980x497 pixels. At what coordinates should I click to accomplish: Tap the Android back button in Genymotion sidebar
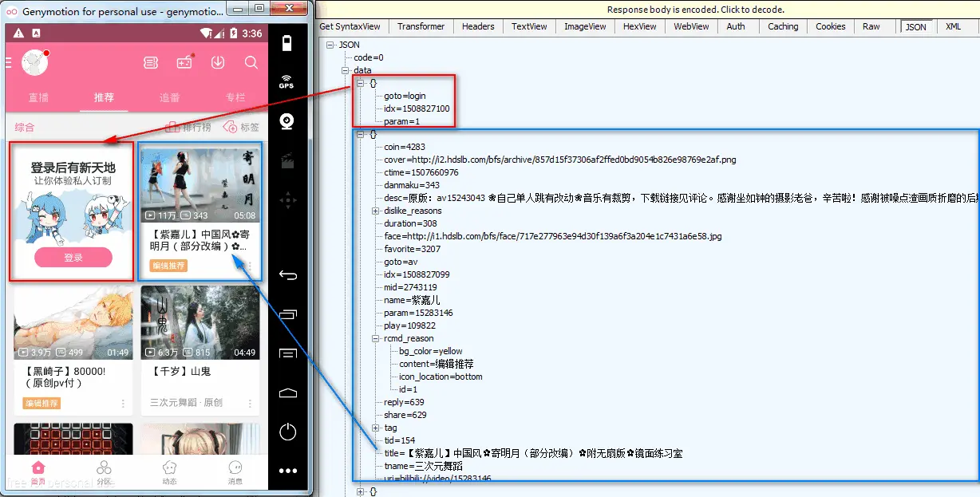287,275
